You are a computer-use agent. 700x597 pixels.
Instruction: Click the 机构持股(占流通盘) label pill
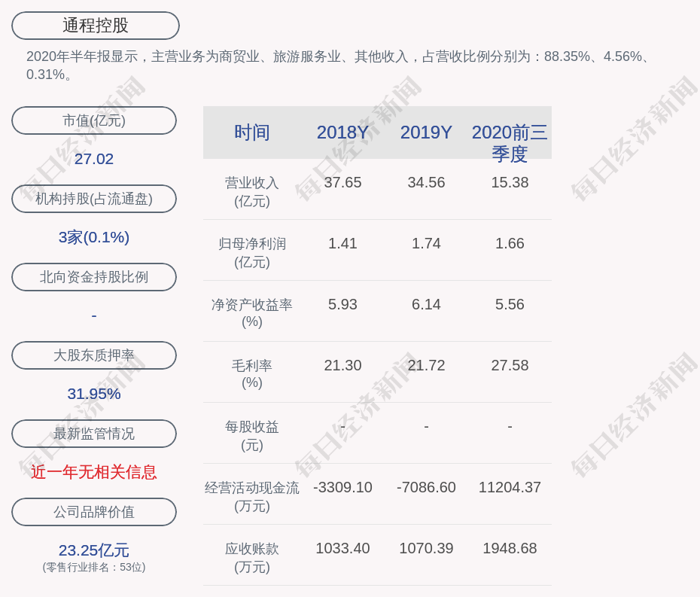pyautogui.click(x=94, y=199)
